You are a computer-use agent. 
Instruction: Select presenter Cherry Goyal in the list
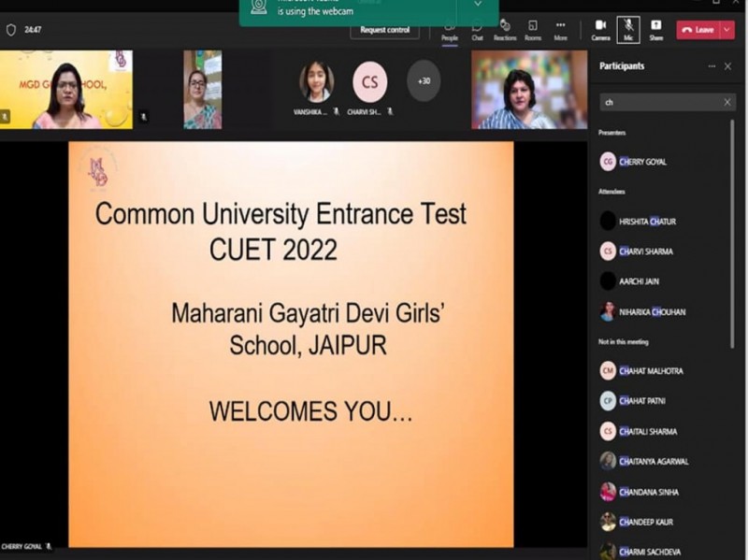663,162
